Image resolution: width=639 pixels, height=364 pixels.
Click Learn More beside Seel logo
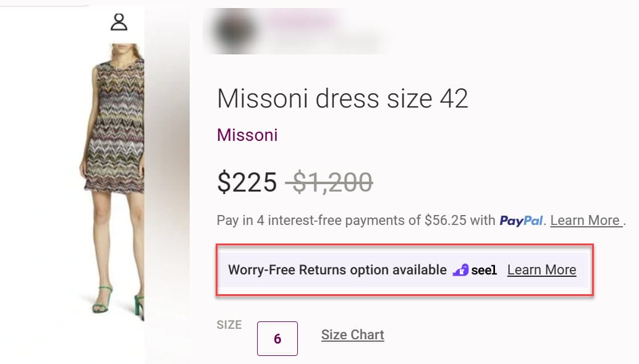[x=541, y=270]
